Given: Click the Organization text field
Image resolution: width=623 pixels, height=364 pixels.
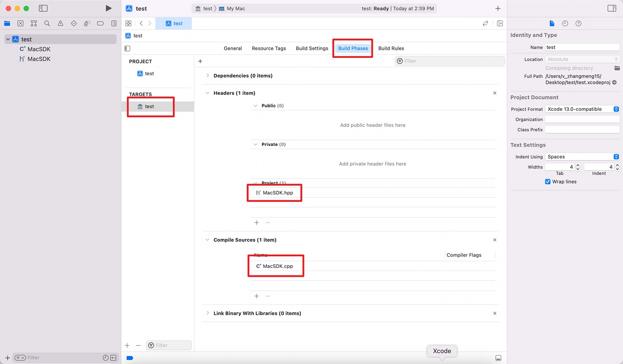Looking at the screenshot, I should tap(582, 119).
